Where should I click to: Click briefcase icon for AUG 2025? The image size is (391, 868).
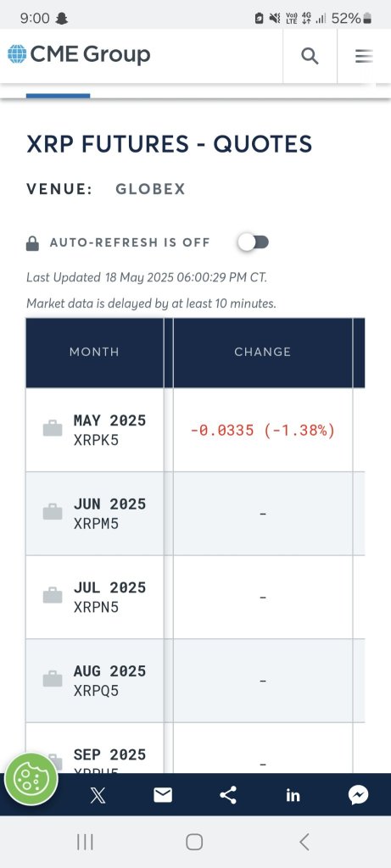(x=53, y=679)
